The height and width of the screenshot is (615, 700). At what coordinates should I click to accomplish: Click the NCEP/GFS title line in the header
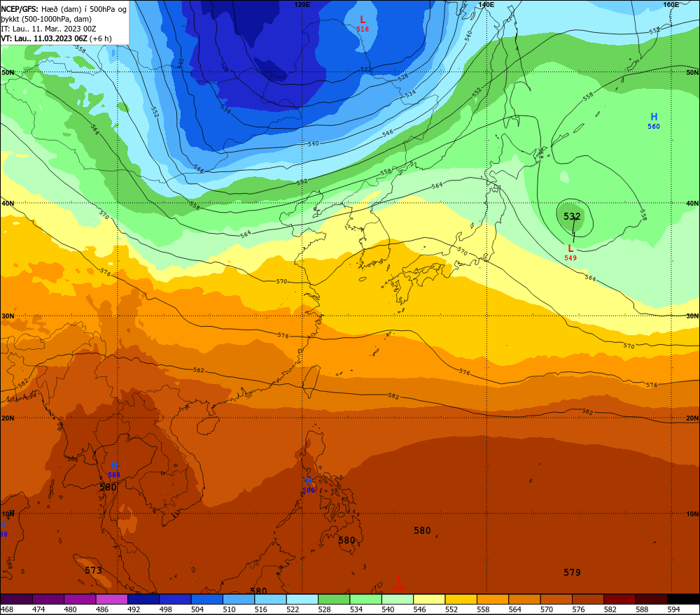pyautogui.click(x=64, y=9)
